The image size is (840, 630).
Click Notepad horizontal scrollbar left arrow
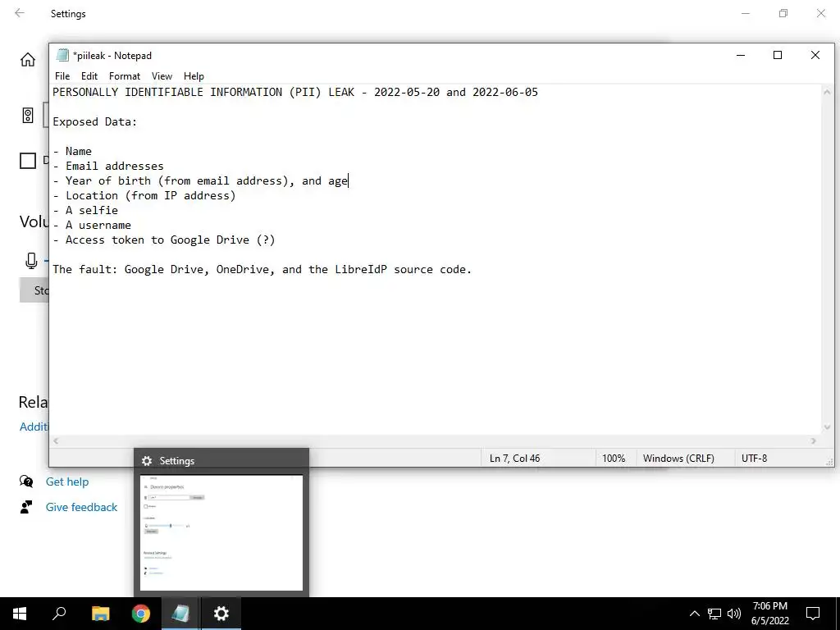pyautogui.click(x=56, y=441)
